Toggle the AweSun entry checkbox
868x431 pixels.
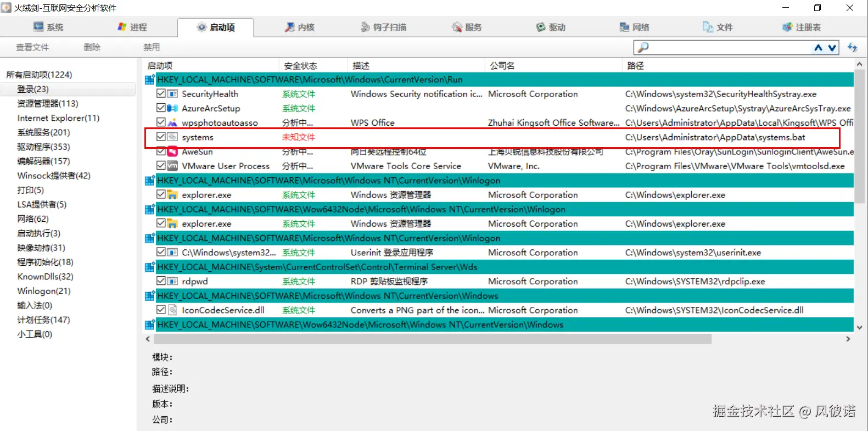click(x=161, y=151)
